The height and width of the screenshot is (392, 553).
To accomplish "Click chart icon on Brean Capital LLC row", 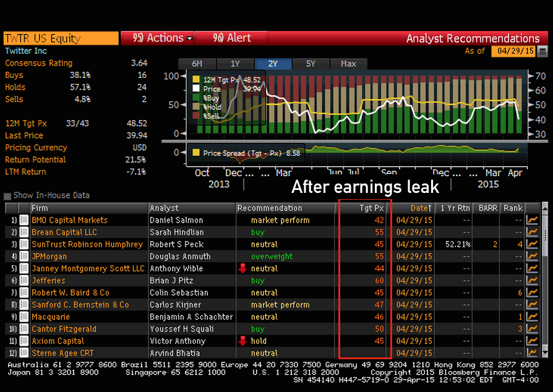I will (x=532, y=232).
